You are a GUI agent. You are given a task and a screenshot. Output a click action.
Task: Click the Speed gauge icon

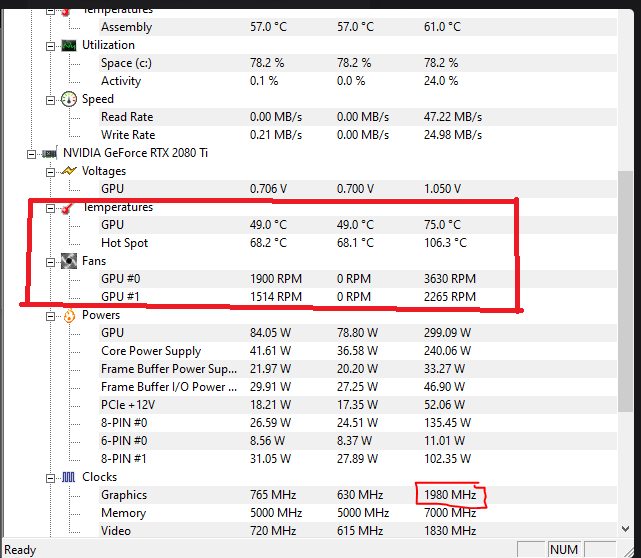pyautogui.click(x=69, y=99)
